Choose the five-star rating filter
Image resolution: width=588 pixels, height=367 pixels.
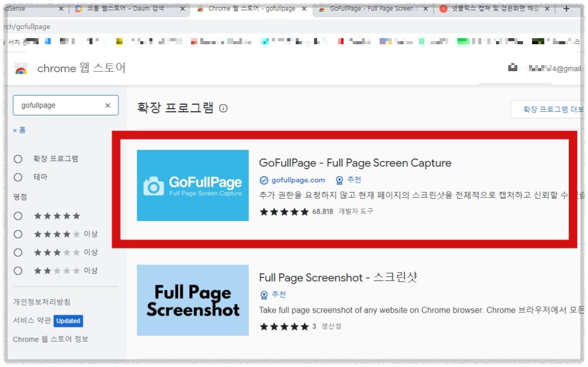[18, 216]
